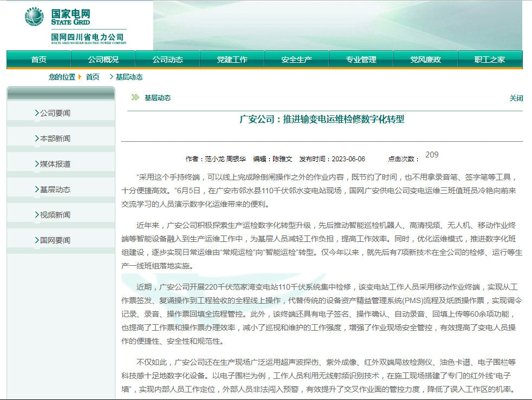
Task: Go to 首页 in the breadcrumb
Action: tap(93, 77)
